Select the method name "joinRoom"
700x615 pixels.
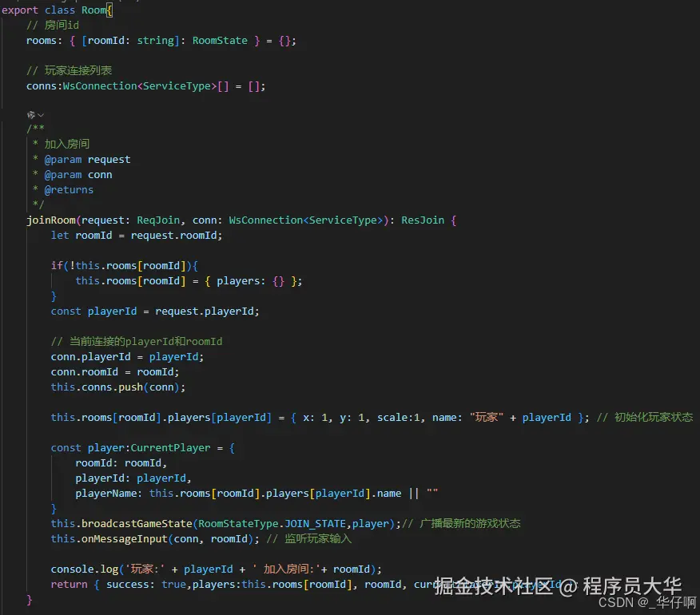pyautogui.click(x=51, y=220)
